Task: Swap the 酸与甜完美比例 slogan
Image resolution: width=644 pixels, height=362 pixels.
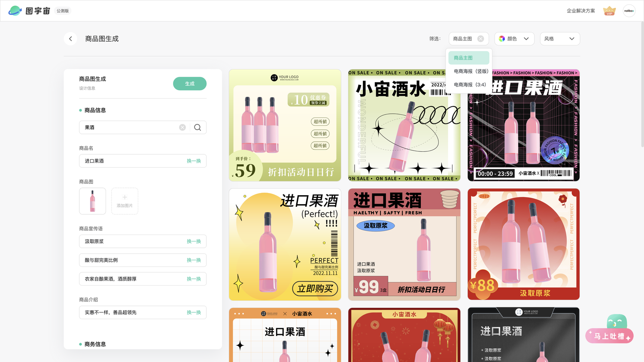Action: click(x=194, y=260)
